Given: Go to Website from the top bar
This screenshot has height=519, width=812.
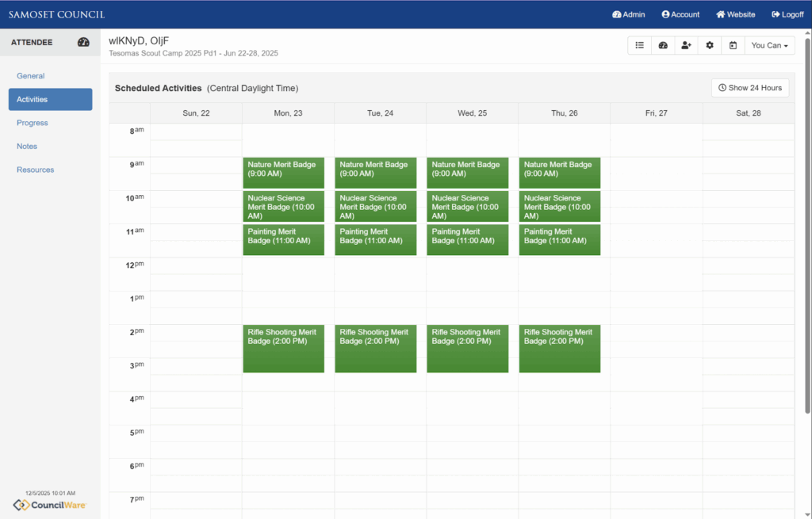Looking at the screenshot, I should click(x=736, y=14).
